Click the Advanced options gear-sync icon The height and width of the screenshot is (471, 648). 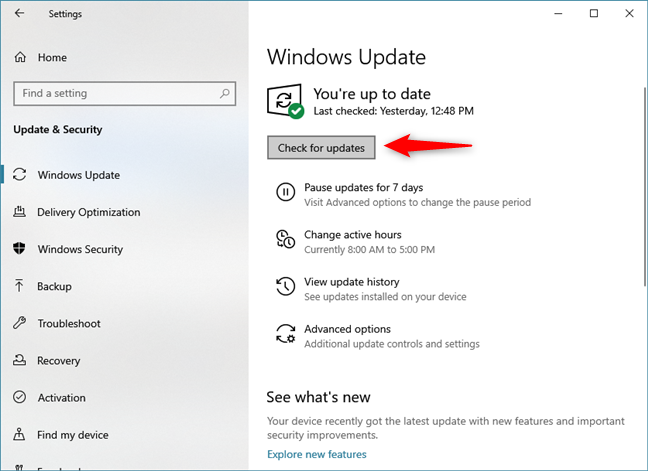tap(285, 333)
